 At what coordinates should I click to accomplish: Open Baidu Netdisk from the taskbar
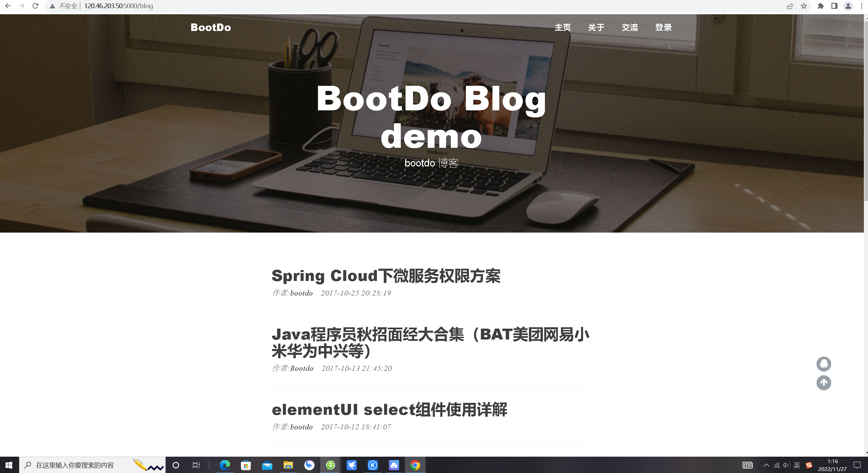(x=394, y=465)
